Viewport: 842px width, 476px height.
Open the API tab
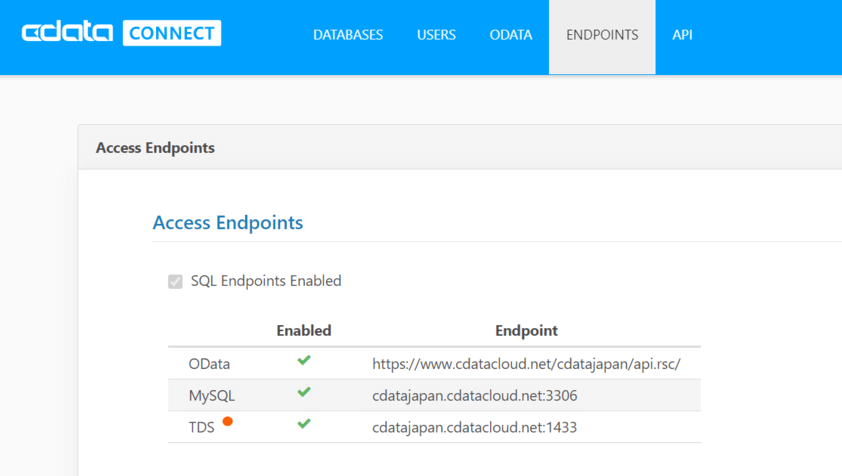pyautogui.click(x=682, y=35)
